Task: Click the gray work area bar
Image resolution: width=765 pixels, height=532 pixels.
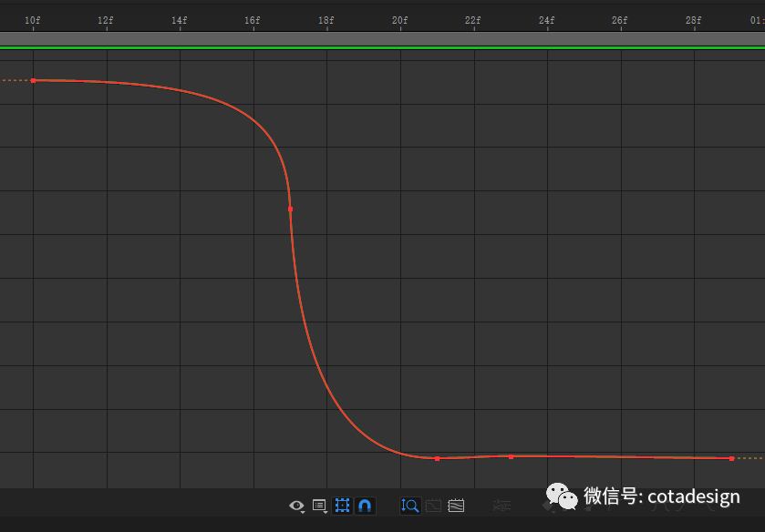Action: click(383, 38)
